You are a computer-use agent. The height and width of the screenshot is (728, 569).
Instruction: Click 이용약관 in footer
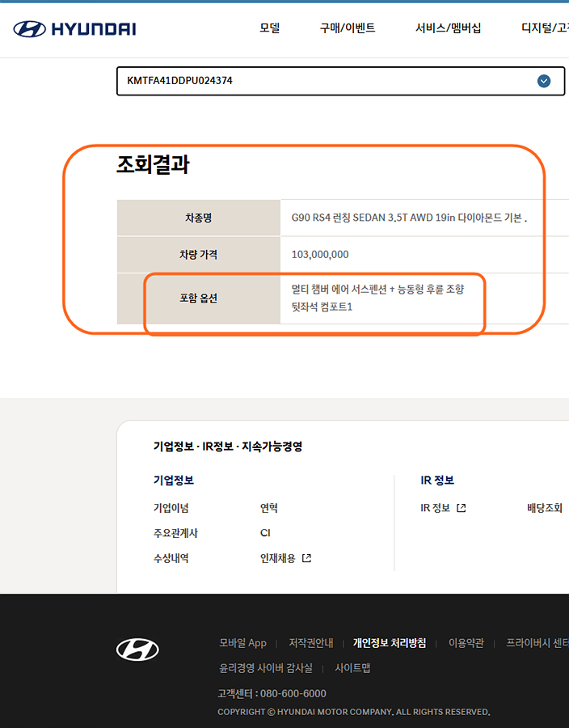pos(466,643)
